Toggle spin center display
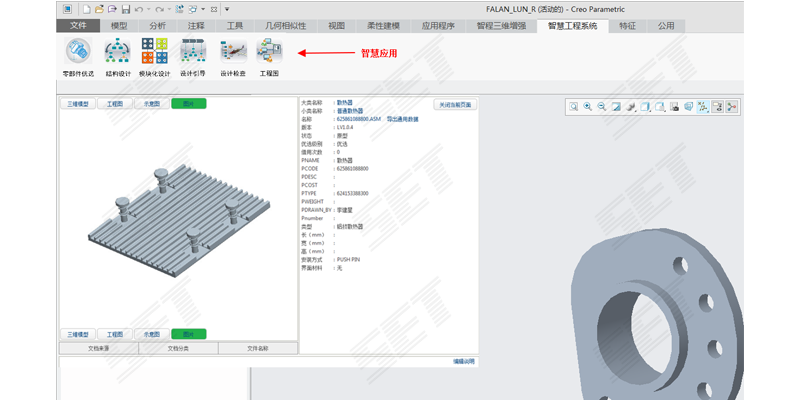The height and width of the screenshot is (400, 800). point(732,106)
